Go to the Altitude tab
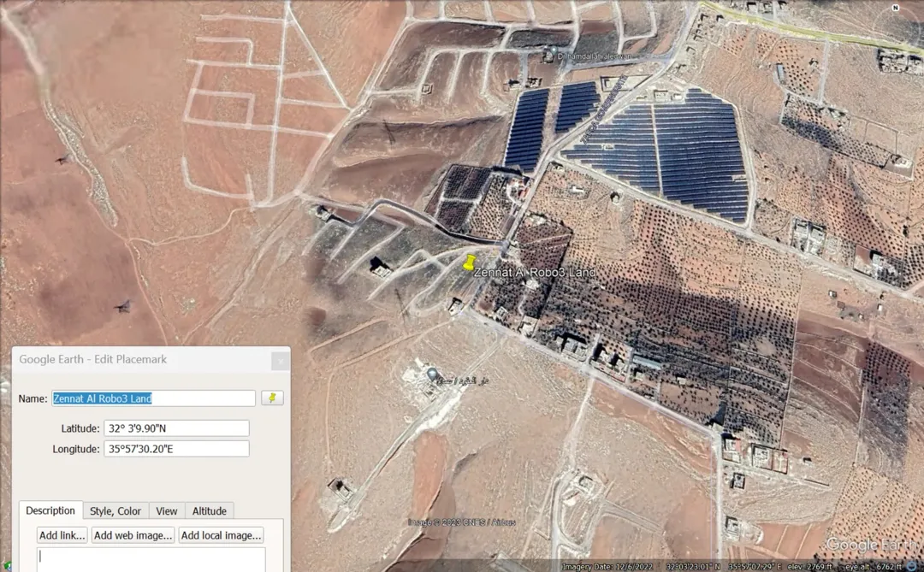The width and height of the screenshot is (924, 572). point(210,510)
